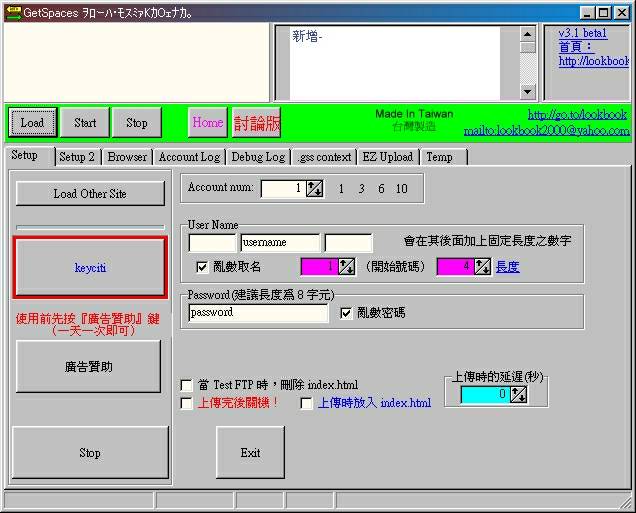Click the magenta length value field

tap(456, 266)
